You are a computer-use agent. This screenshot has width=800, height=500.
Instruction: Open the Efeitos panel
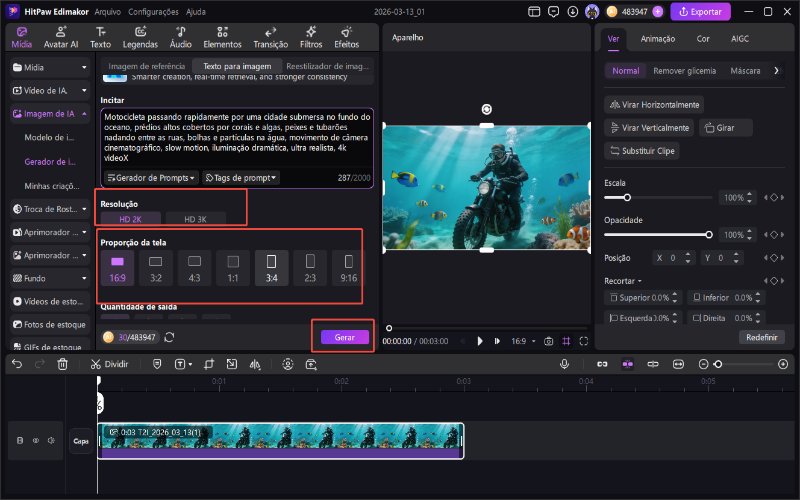click(346, 37)
